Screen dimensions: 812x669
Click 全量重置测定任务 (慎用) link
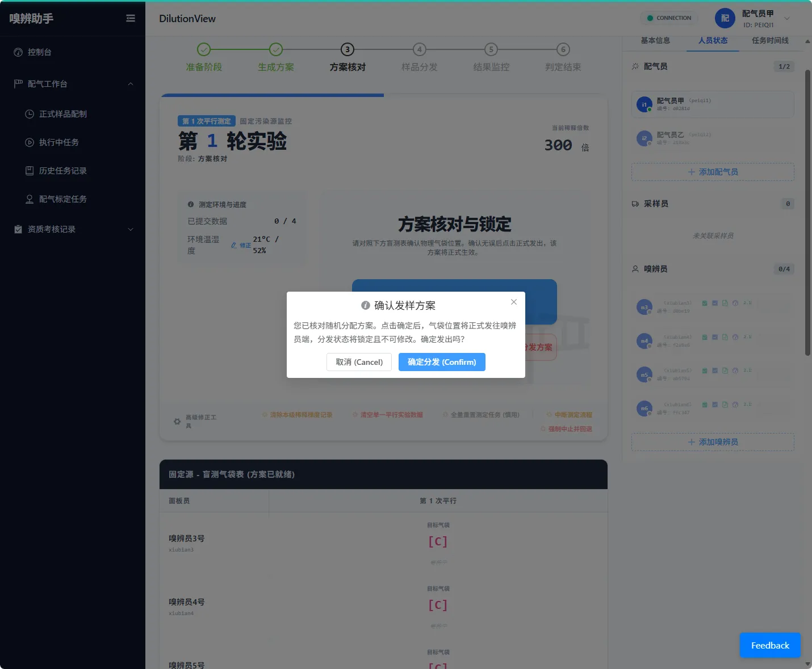[481, 415]
